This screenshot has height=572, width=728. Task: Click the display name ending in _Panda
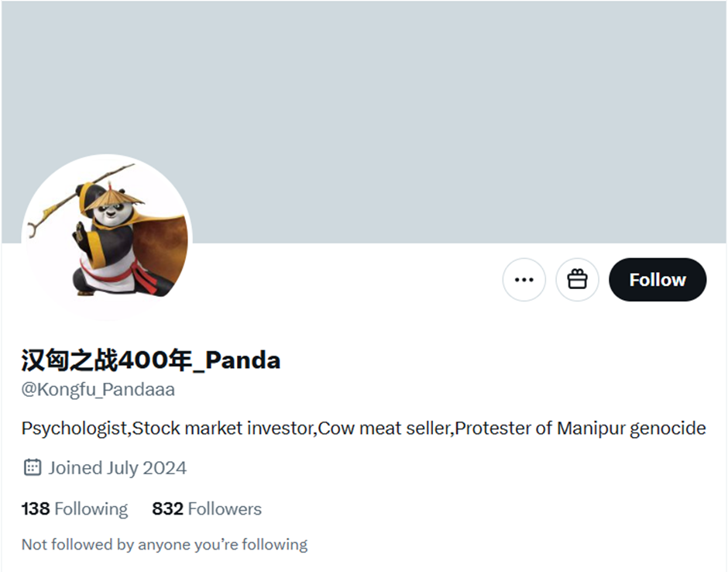[x=151, y=360]
